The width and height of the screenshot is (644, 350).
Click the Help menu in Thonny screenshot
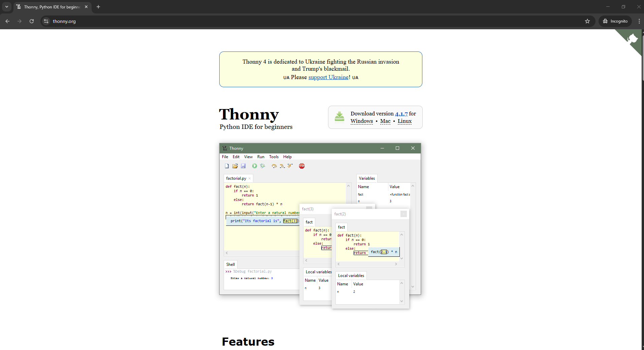point(287,157)
